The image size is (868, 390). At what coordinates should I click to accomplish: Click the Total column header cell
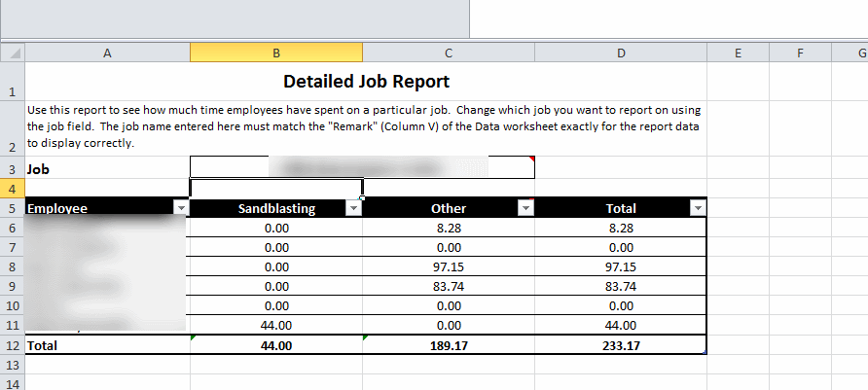pyautogui.click(x=621, y=208)
